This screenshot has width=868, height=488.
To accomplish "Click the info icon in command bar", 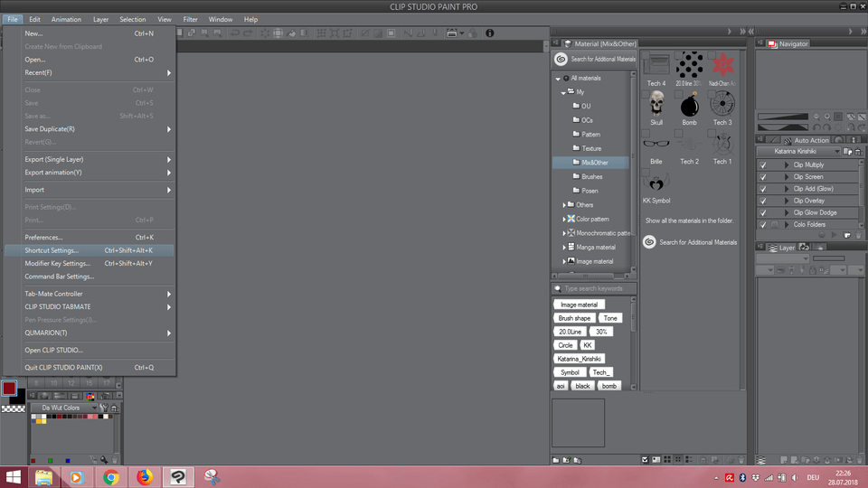I will point(490,33).
